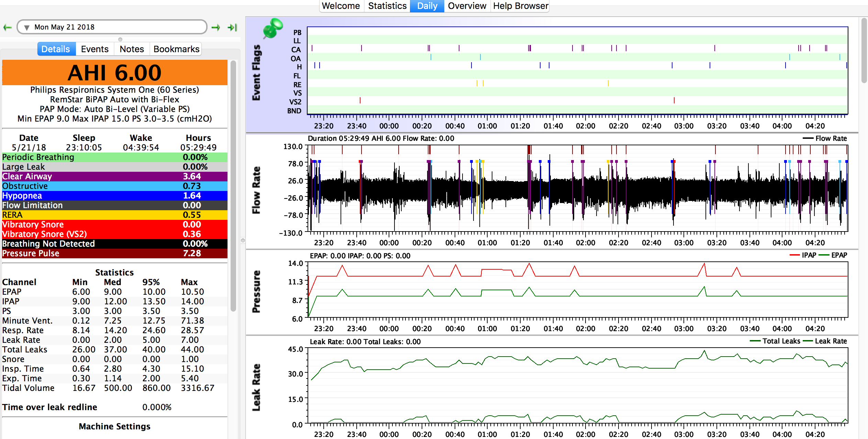Click Time over leak redline value

pos(157,407)
